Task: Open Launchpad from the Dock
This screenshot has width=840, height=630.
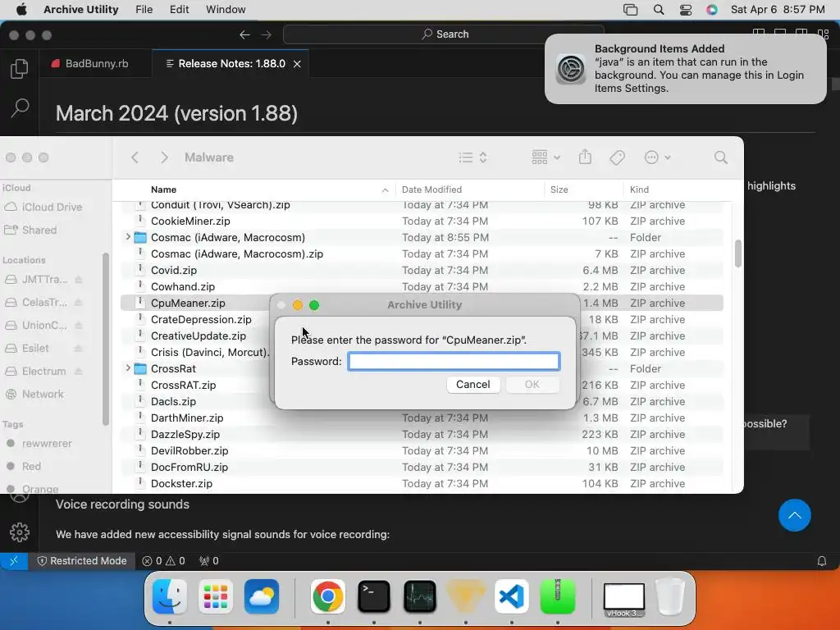Action: (216, 596)
